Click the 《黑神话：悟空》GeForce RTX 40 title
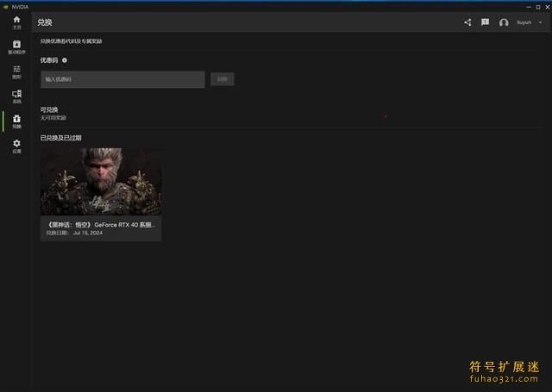This screenshot has width=552, height=392. click(101, 225)
